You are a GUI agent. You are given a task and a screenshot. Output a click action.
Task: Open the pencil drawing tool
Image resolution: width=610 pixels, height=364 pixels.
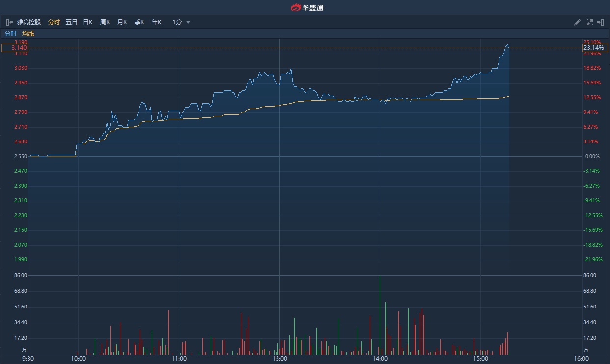click(578, 22)
